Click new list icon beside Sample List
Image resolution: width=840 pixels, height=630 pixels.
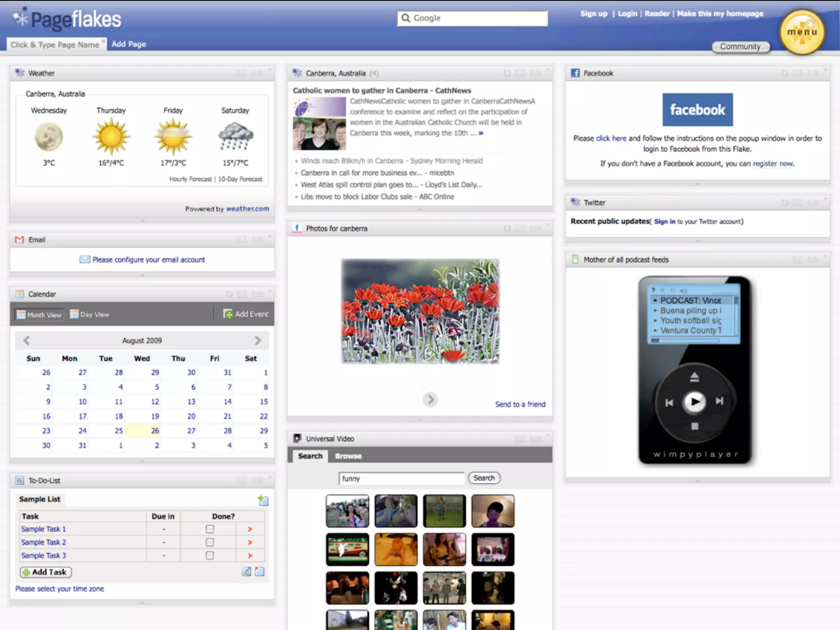tap(263, 500)
